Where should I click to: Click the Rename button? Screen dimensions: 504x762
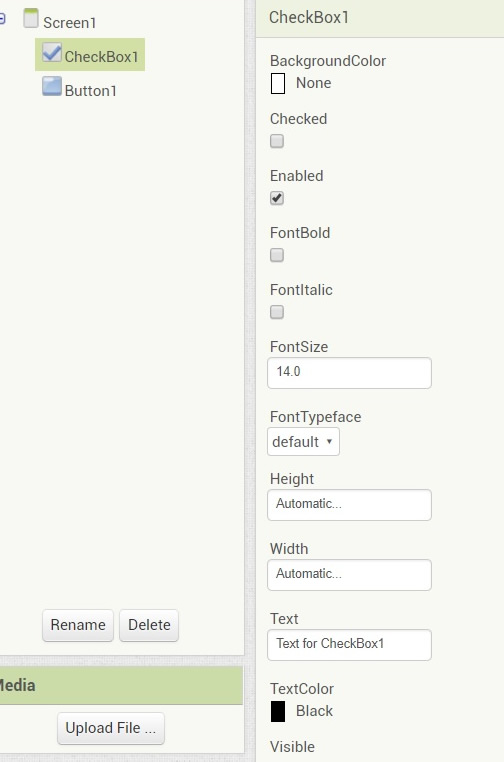[78, 625]
